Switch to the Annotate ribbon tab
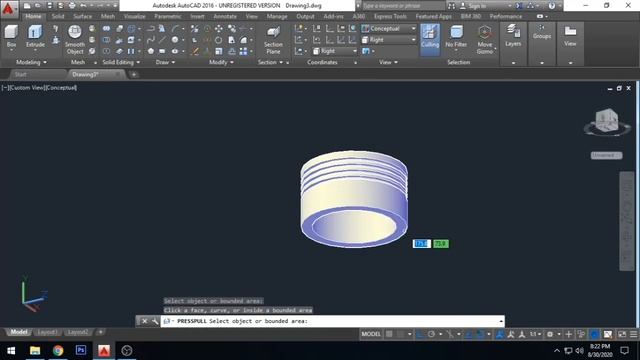The height and width of the screenshot is (360, 640). [225, 16]
